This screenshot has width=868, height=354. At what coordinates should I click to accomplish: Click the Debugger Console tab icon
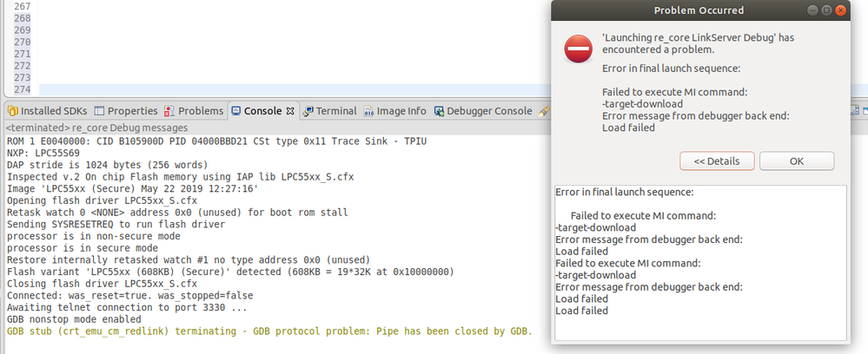(x=440, y=111)
